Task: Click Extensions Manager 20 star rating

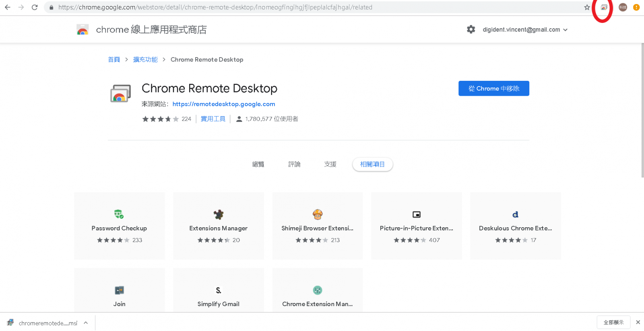Action: click(219, 240)
